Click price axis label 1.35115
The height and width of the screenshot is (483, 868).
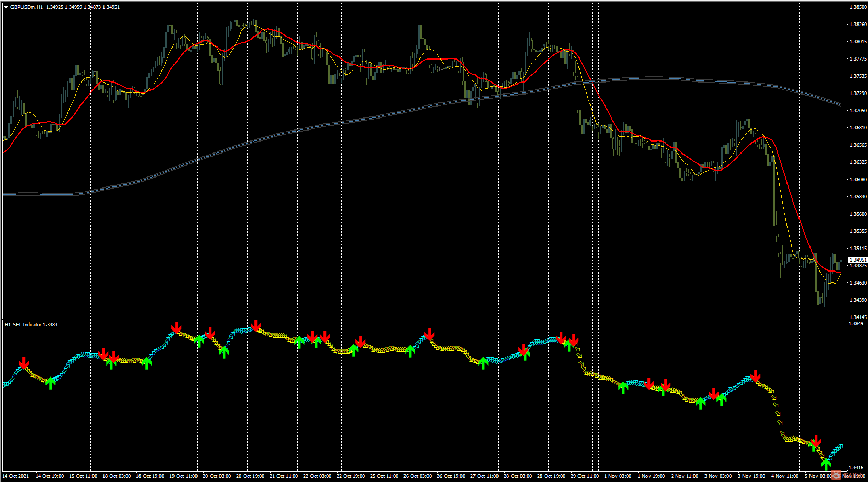click(x=858, y=249)
